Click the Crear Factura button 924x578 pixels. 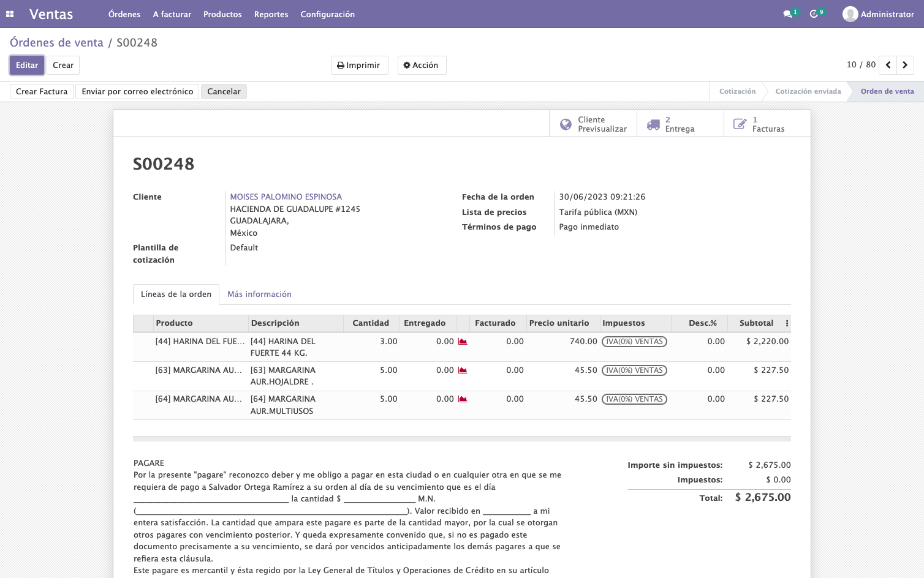click(x=42, y=91)
